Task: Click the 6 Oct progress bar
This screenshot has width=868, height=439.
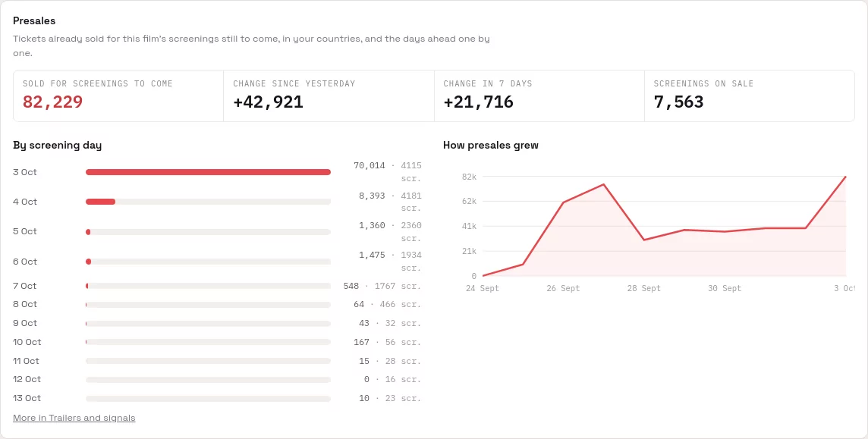Action: tap(208, 262)
